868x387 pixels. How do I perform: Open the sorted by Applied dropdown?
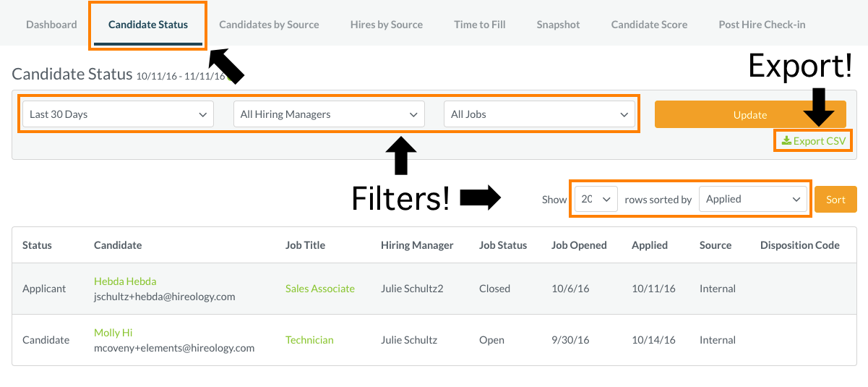[753, 199]
